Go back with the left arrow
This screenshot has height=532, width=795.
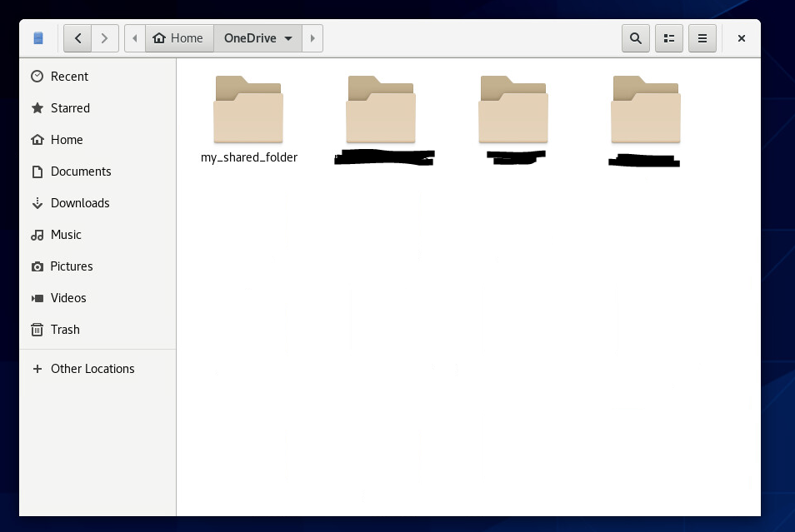(x=77, y=38)
